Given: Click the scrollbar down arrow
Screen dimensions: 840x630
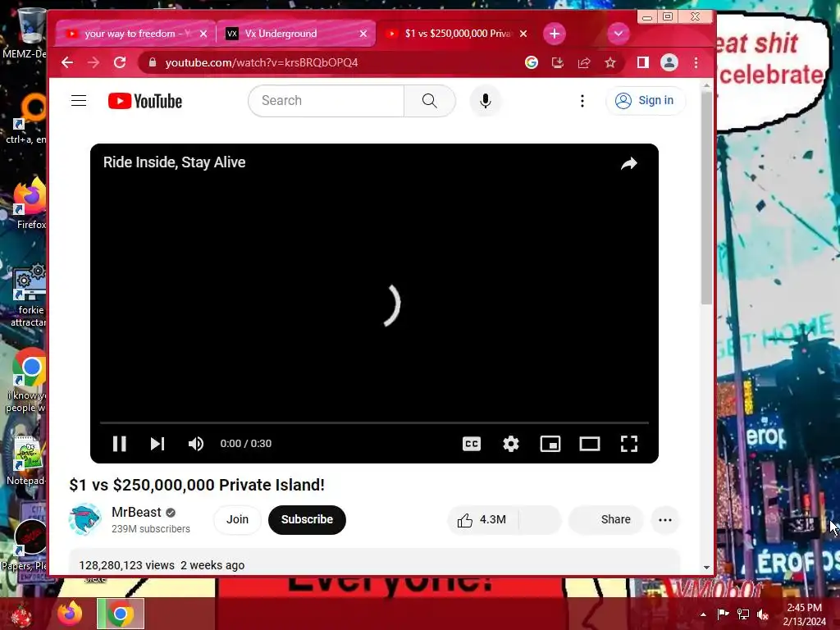Looking at the screenshot, I should click(706, 568).
